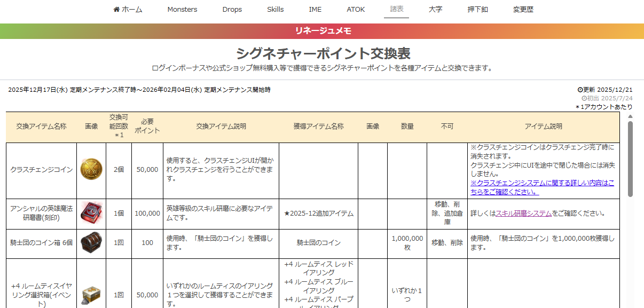
Task: Click the gold クラスチェンジコイン coin image
Action: coord(91,170)
